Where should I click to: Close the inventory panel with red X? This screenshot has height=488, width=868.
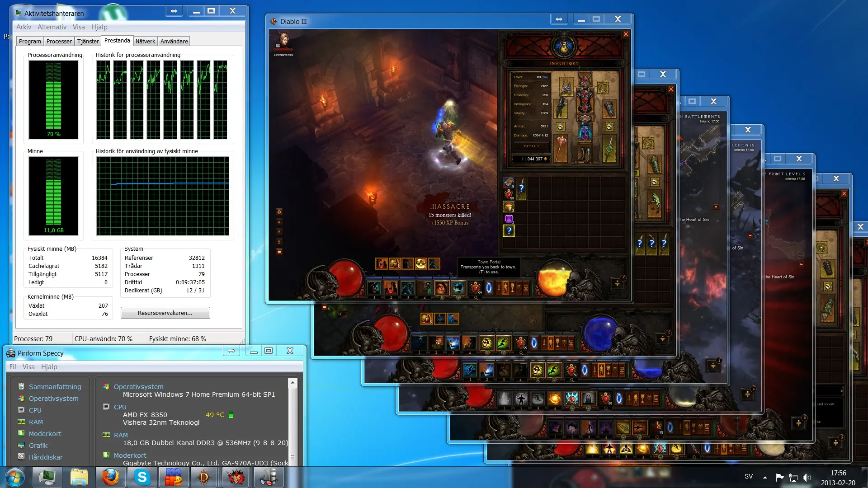(626, 34)
